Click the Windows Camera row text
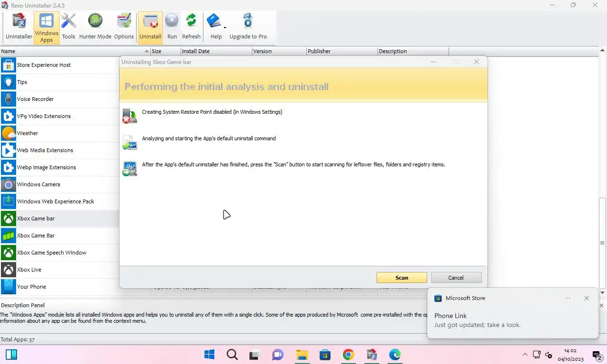This screenshot has width=607, height=364. pos(38,184)
